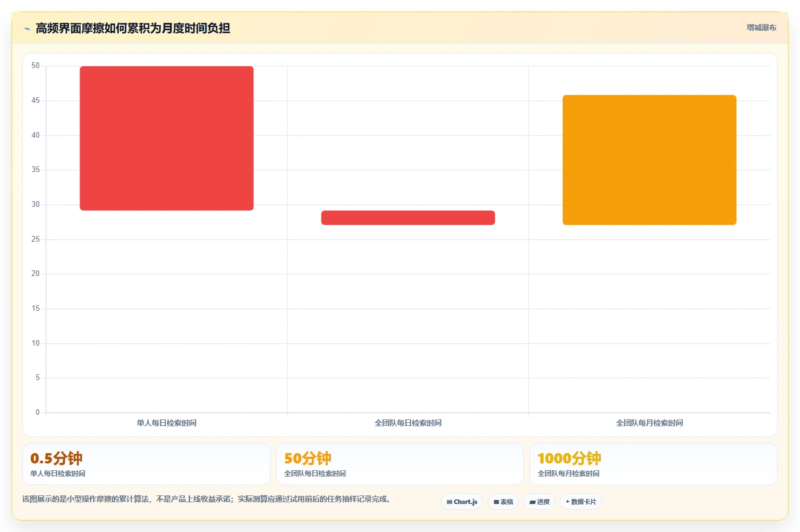Screen dimensions: 800x532
Task: Click the x-axis label 全团队每日检索时间
Action: click(408, 423)
